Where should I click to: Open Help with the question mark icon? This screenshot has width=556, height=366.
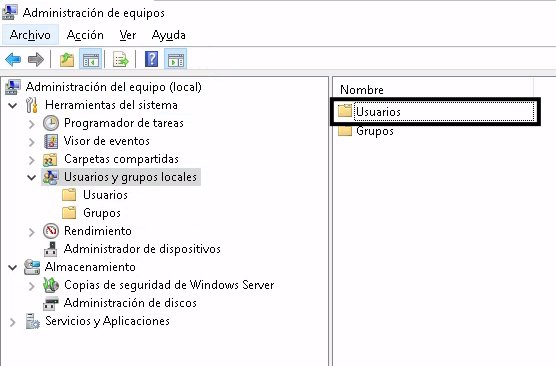pos(151,59)
